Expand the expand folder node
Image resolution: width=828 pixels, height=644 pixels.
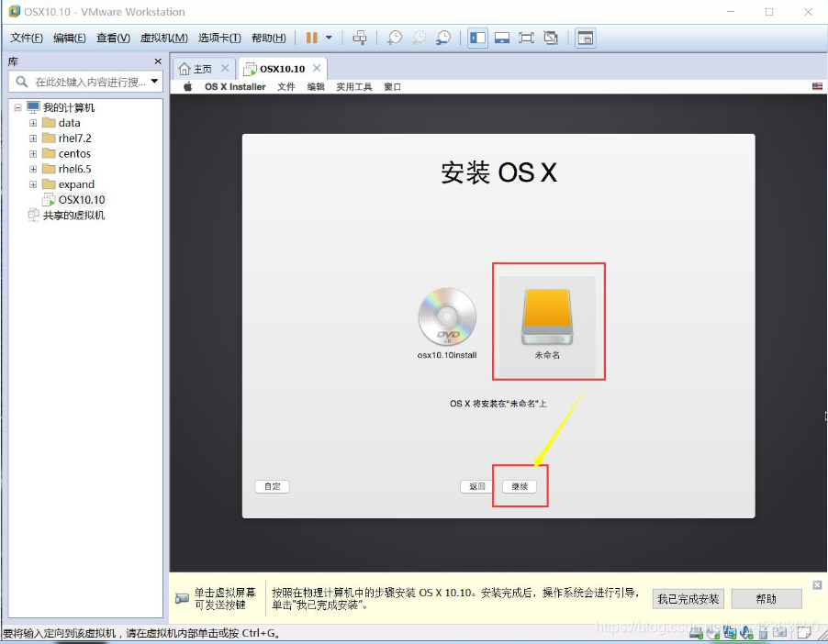(x=33, y=184)
